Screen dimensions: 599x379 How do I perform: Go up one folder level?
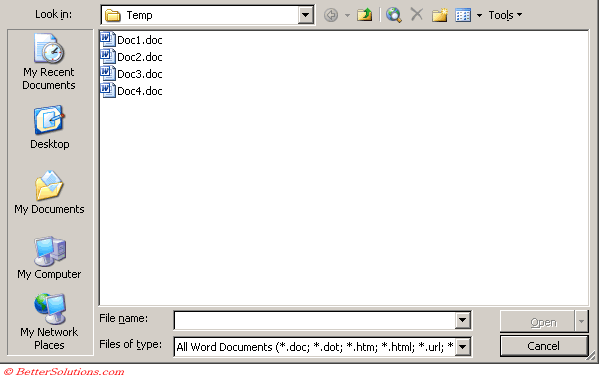click(x=364, y=15)
